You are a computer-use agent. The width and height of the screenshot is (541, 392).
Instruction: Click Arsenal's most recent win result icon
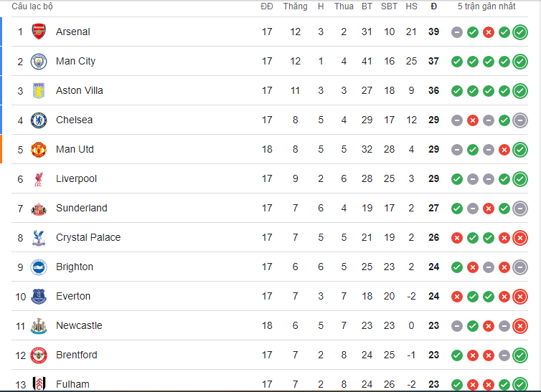(520, 32)
